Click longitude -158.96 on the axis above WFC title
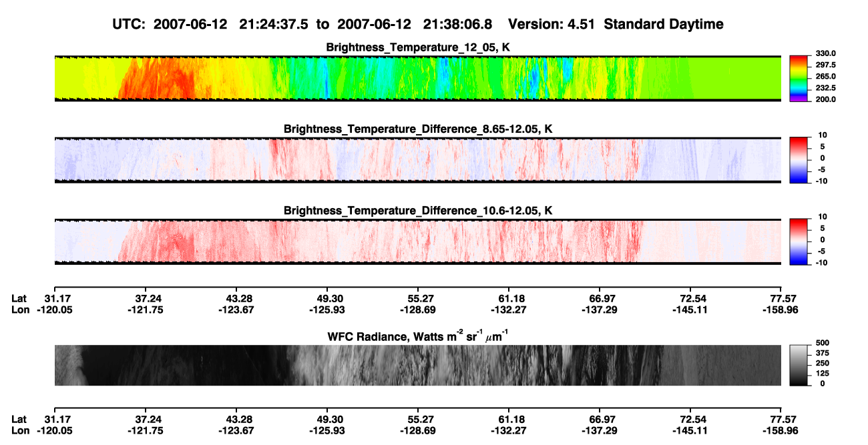Image resolution: width=868 pixels, height=445 pixels. tap(780, 310)
